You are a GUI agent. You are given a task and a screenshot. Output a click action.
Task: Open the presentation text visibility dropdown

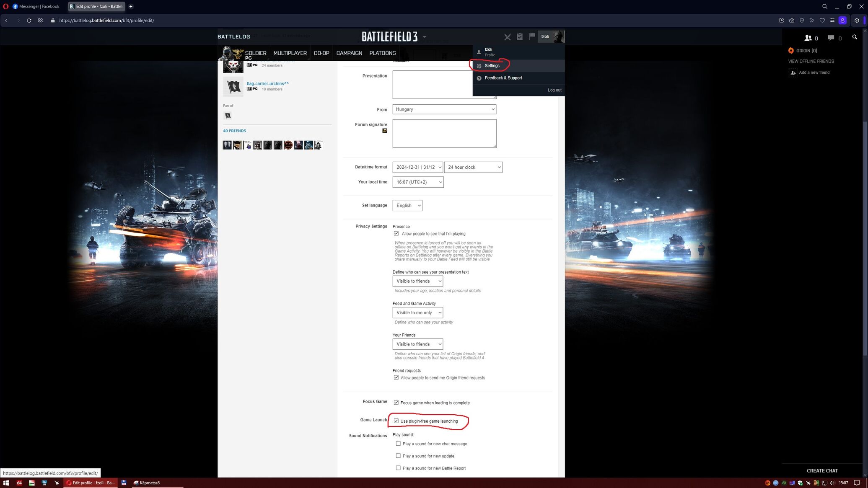coord(417,281)
